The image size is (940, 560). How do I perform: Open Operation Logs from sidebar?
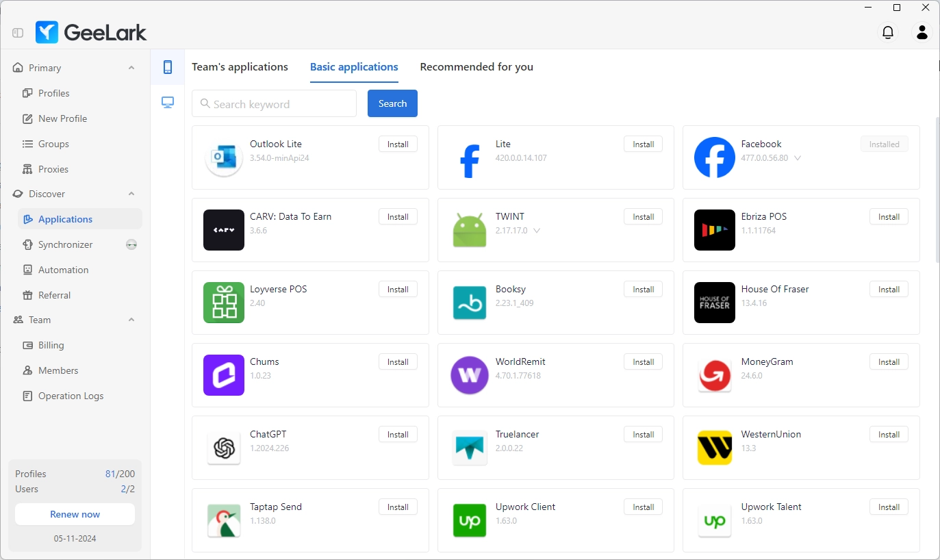(x=27, y=396)
